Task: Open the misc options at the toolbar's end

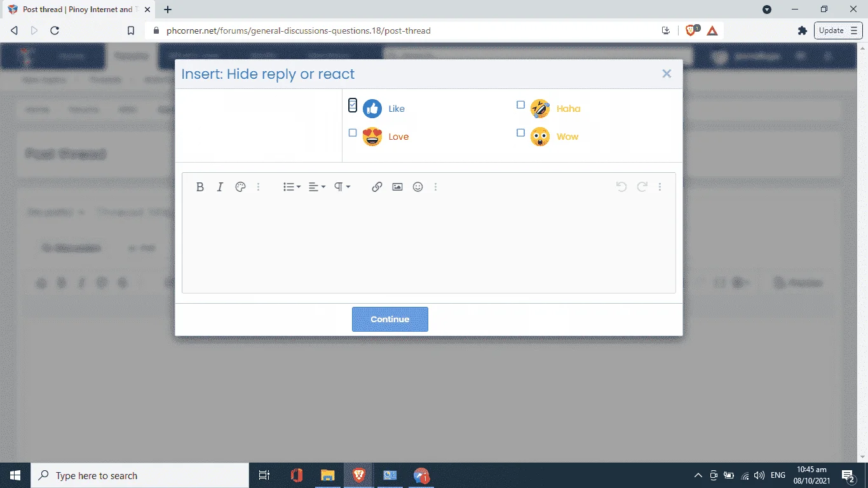Action: (x=660, y=187)
